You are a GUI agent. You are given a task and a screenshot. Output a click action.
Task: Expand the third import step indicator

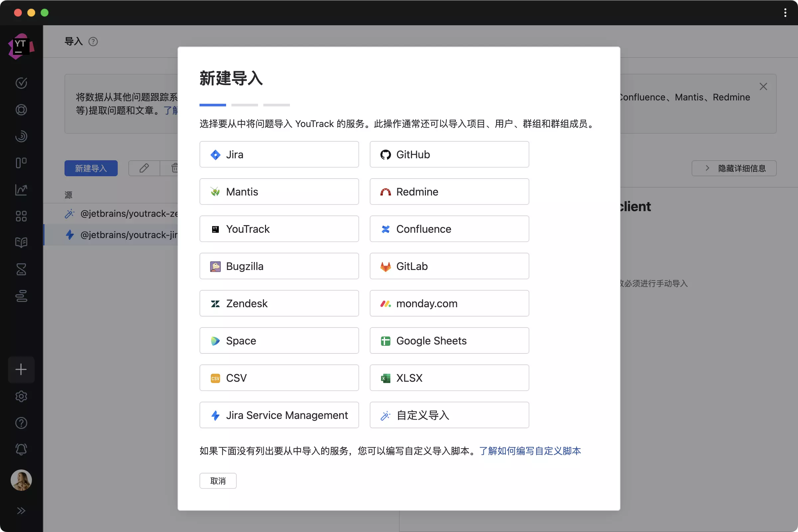click(277, 105)
